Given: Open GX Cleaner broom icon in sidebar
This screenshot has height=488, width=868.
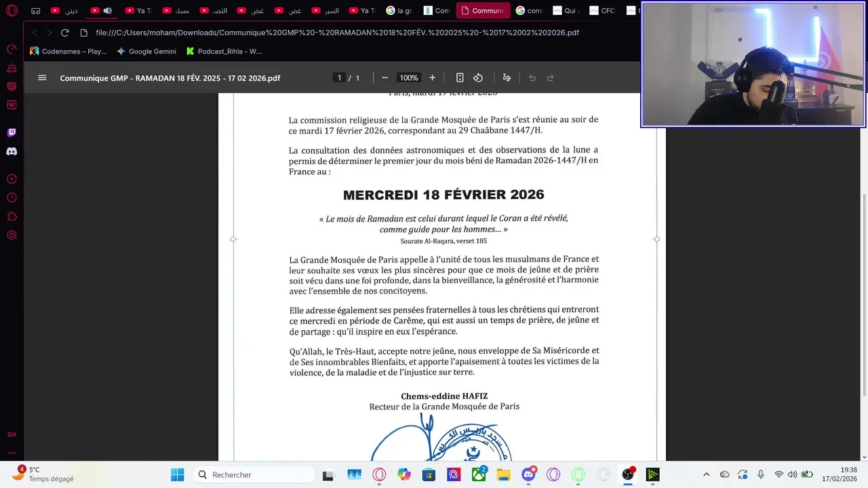Looking at the screenshot, I should point(12,68).
